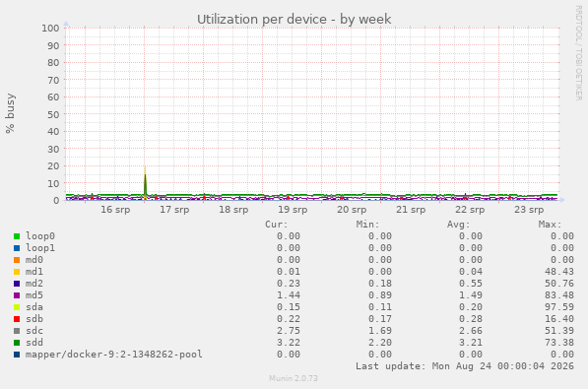Click md5 max value 83.48
Viewport: 588px width, 389px height.
click(x=559, y=295)
